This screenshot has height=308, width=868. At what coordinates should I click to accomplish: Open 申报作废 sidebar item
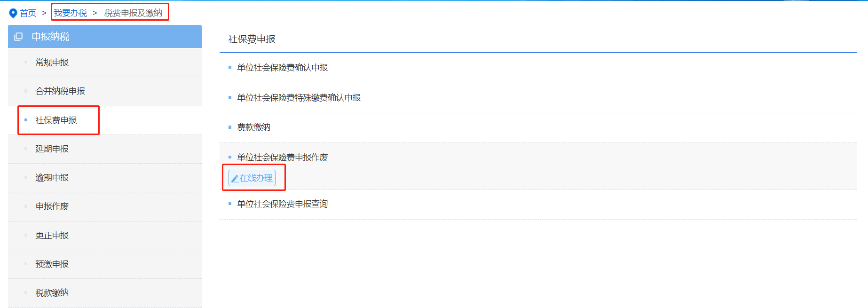point(52,206)
